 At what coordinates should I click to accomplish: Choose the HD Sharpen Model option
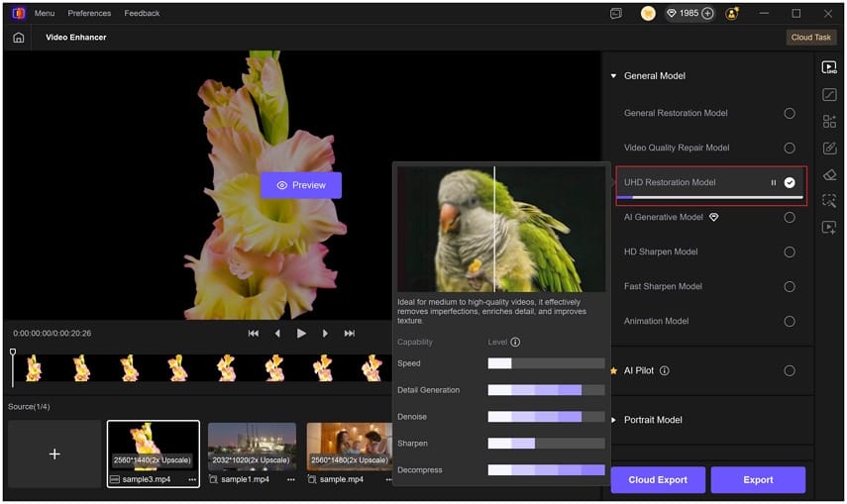[x=789, y=252]
